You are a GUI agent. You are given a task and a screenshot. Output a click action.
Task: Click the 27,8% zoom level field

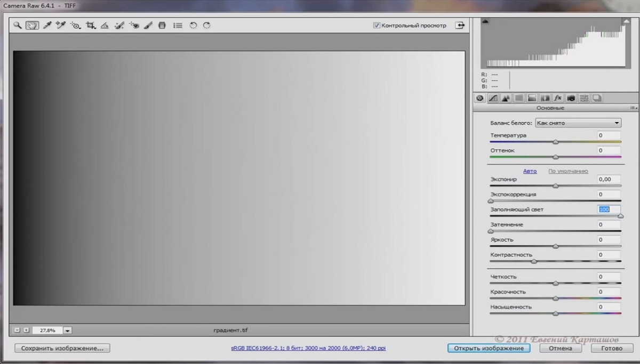pos(47,330)
